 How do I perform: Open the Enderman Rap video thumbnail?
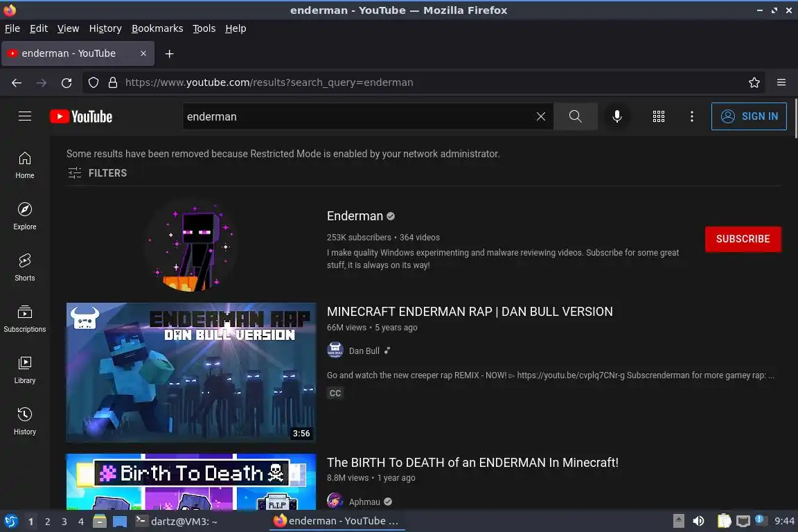tap(191, 373)
